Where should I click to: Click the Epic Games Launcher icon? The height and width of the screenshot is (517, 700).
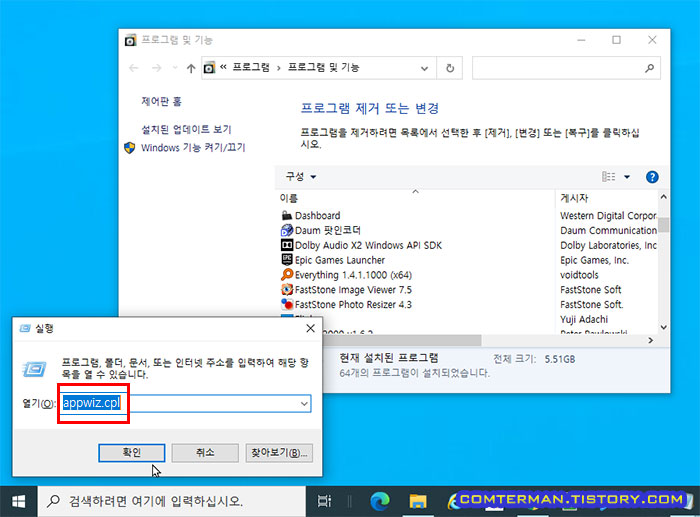[287, 260]
